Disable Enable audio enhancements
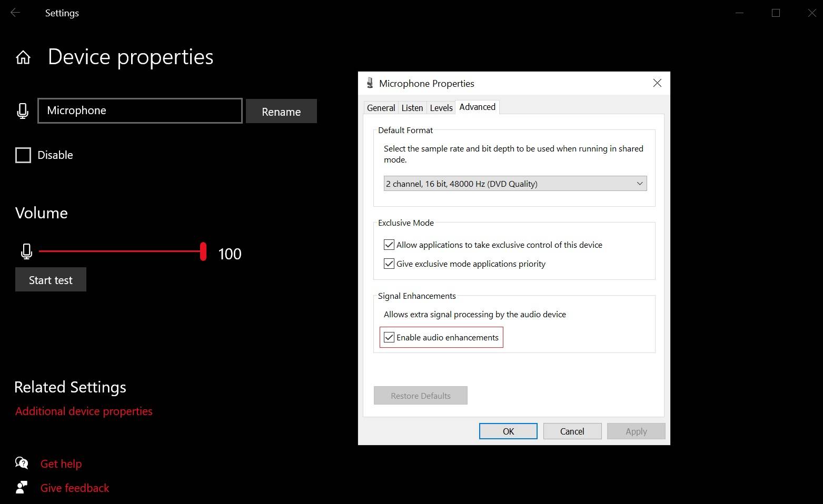823x504 pixels. pyautogui.click(x=389, y=337)
